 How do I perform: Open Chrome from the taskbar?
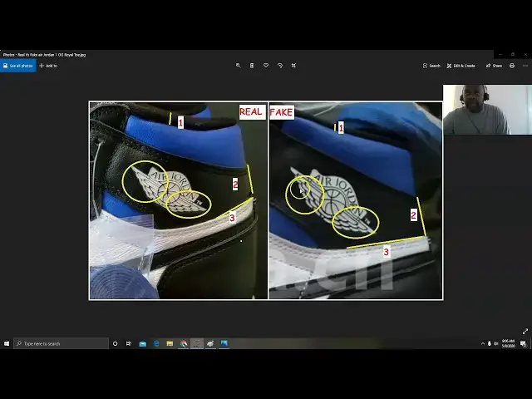pyautogui.click(x=184, y=343)
